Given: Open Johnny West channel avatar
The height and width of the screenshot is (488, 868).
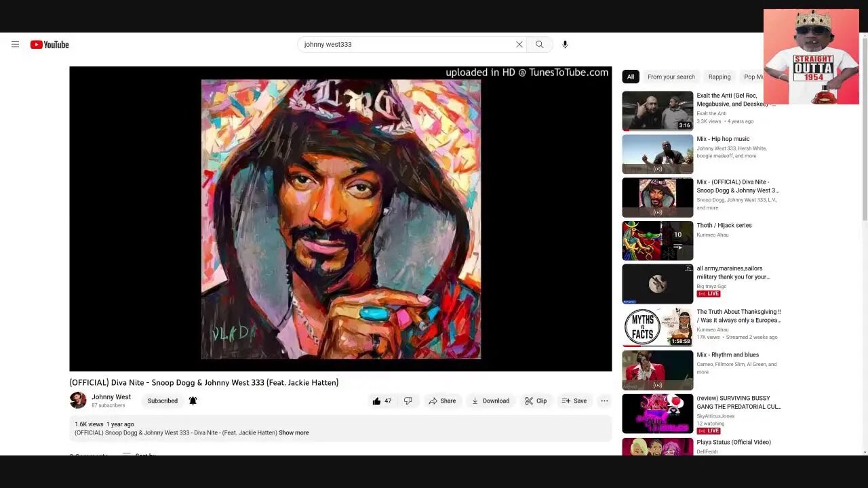Looking at the screenshot, I should (x=78, y=400).
